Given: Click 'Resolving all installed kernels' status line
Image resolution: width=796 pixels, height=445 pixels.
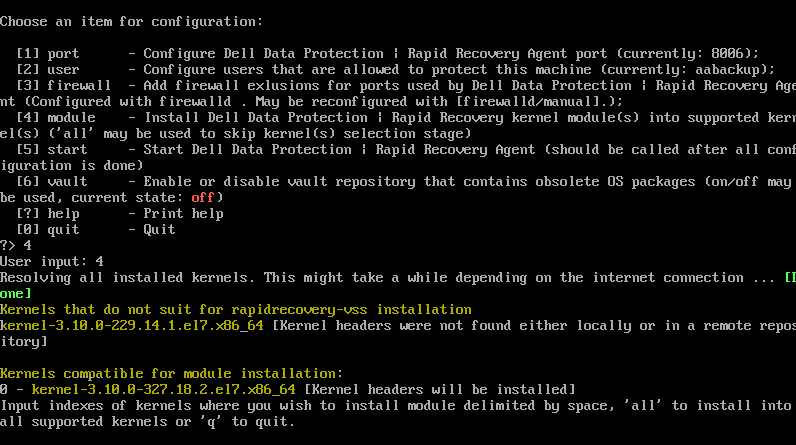Looking at the screenshot, I should pos(380,277).
